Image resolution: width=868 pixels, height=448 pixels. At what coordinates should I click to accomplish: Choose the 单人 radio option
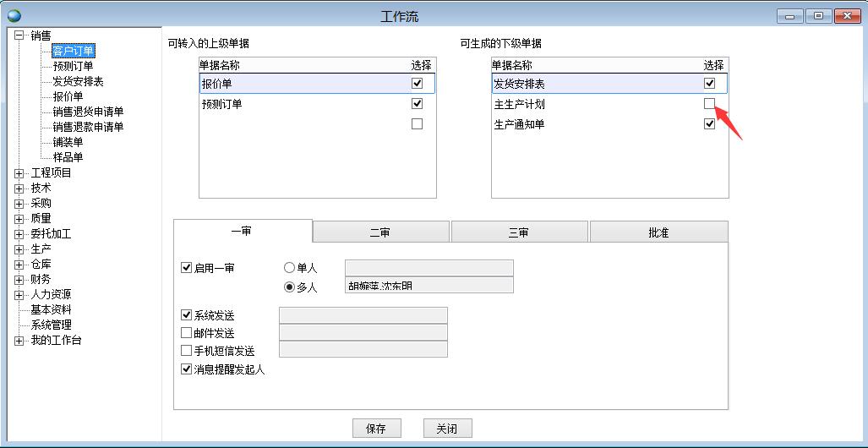pos(290,268)
